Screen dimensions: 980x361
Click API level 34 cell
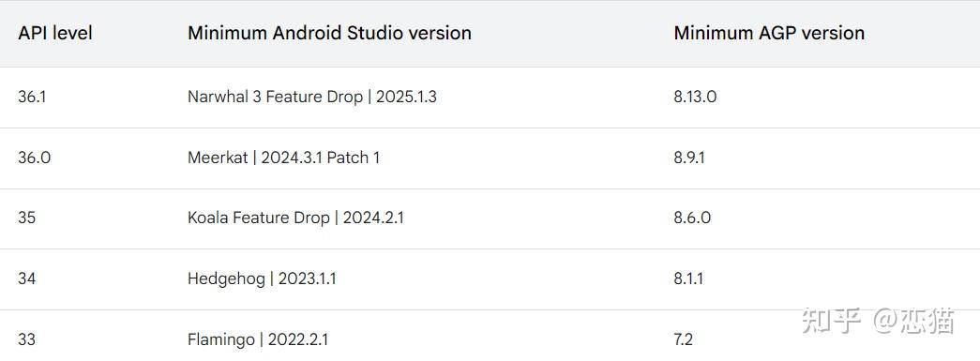click(27, 278)
